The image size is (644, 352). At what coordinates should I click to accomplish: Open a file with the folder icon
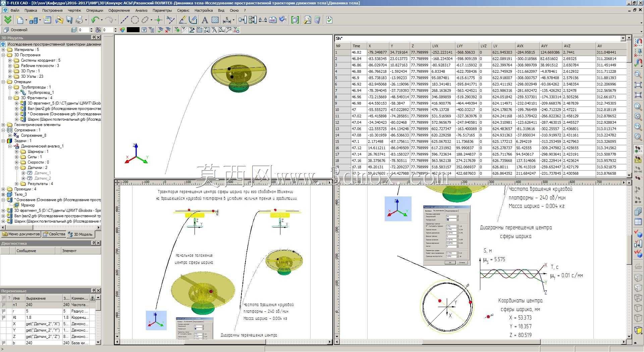pyautogui.click(x=59, y=20)
